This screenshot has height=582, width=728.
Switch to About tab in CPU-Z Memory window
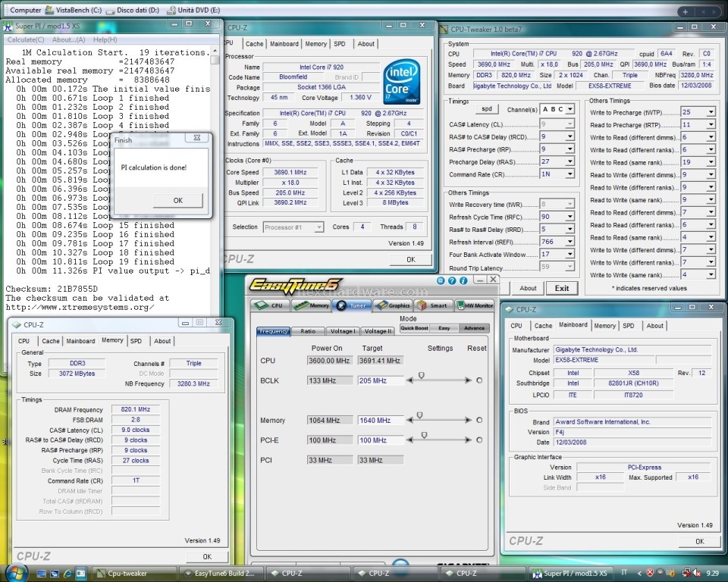point(162,341)
